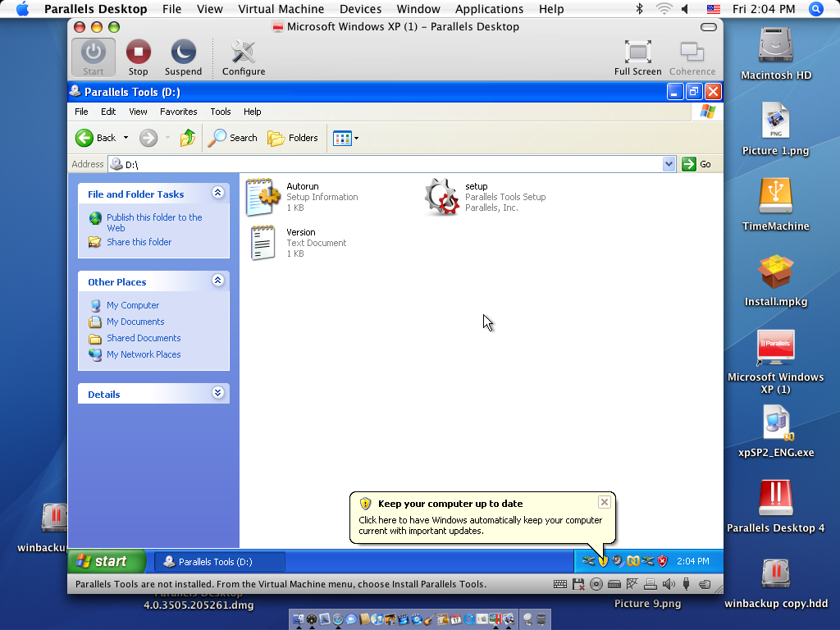Open the Edit menu in Explorer
This screenshot has height=630, width=840.
pyautogui.click(x=108, y=112)
